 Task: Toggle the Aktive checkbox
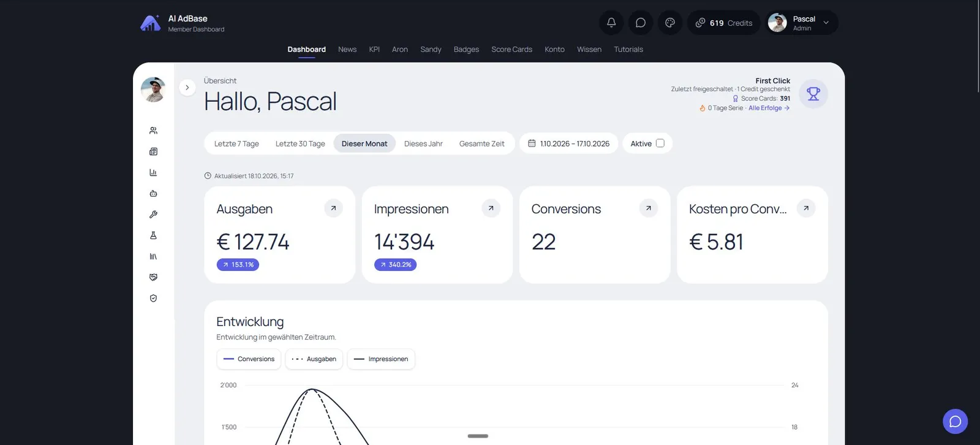660,143
